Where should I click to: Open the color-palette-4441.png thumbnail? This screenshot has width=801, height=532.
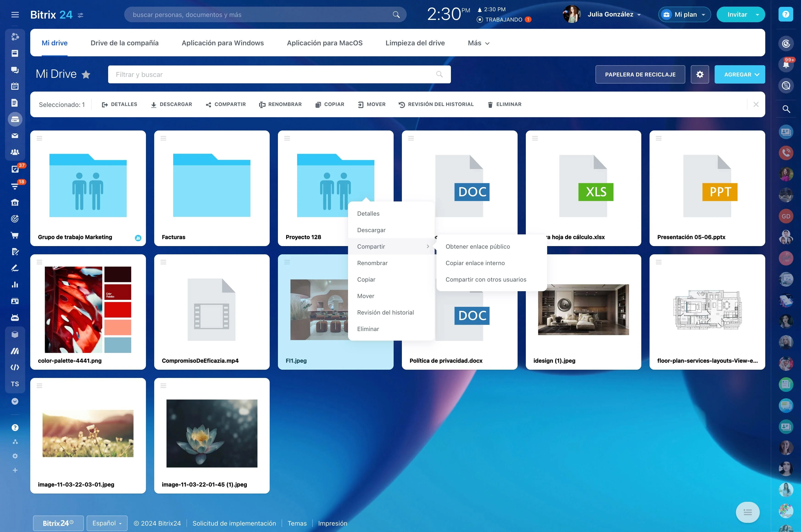pyautogui.click(x=88, y=309)
